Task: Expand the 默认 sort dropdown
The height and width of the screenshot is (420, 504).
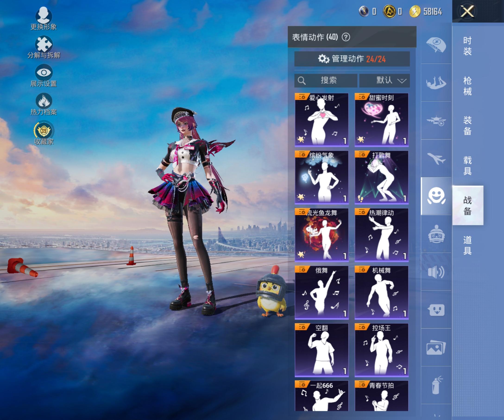Action: click(384, 80)
